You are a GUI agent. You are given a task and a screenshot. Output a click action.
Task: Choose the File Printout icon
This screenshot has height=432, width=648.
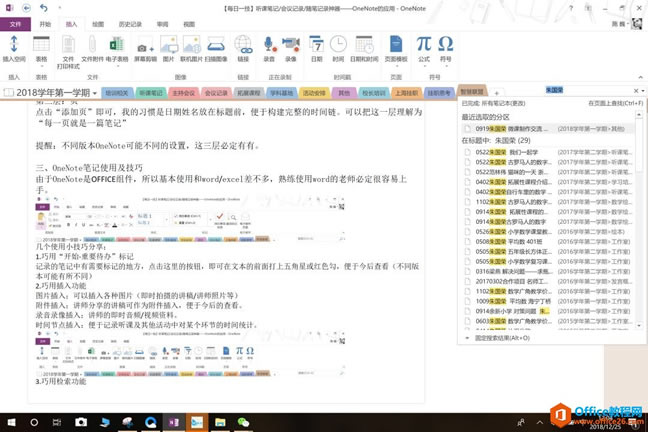tap(68, 52)
